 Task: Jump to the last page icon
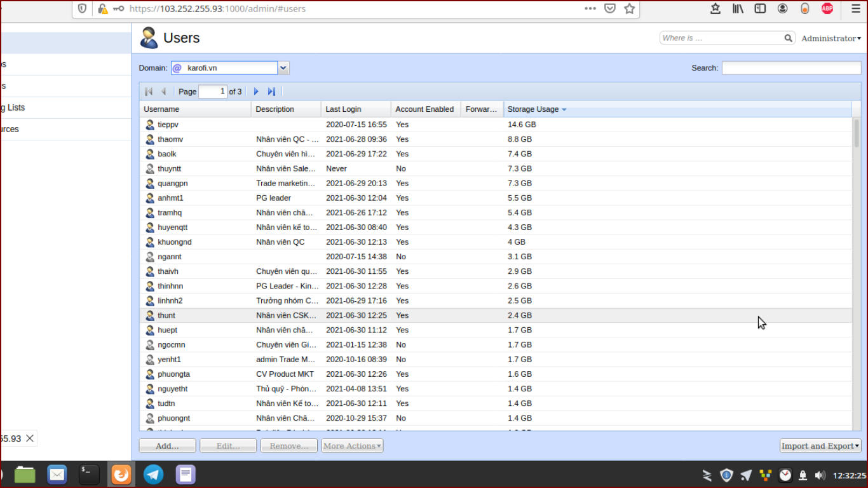coord(271,91)
